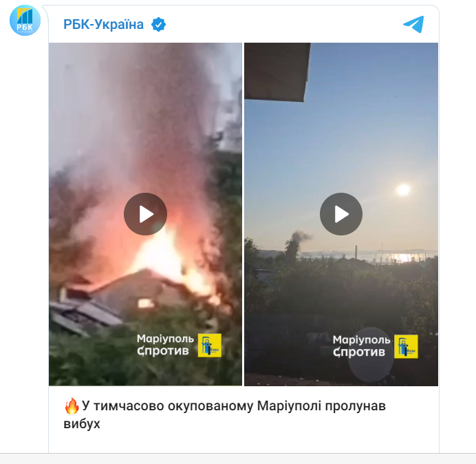The height and width of the screenshot is (464, 476).
Task: Click Маріуполь Спротив watermark on left video
Action: pyautogui.click(x=165, y=345)
